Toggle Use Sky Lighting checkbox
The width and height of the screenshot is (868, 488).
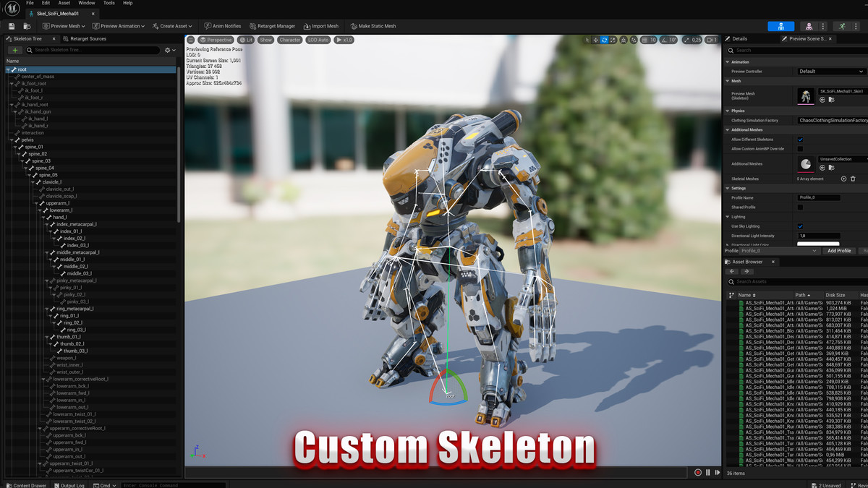800,226
